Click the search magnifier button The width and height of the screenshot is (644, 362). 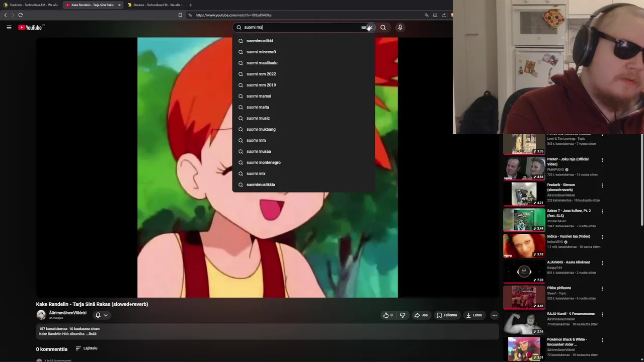pyautogui.click(x=383, y=28)
